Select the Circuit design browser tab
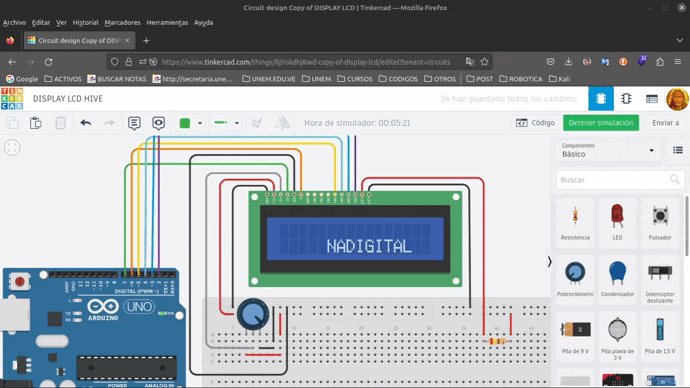Screen dimensions: 690x388 [79, 40]
